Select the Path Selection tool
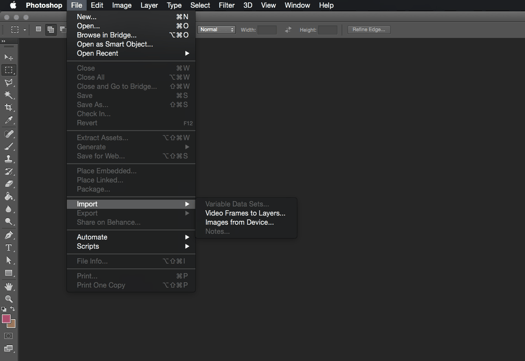 (x=8, y=260)
